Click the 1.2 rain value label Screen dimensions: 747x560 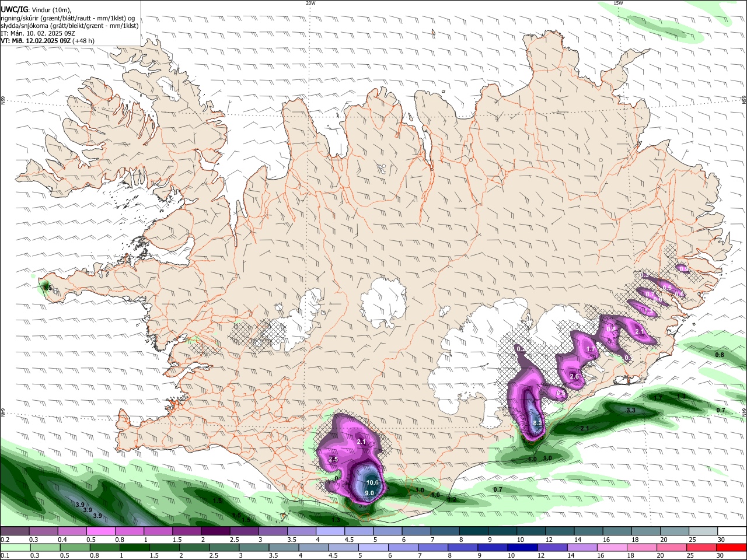pos(451,499)
